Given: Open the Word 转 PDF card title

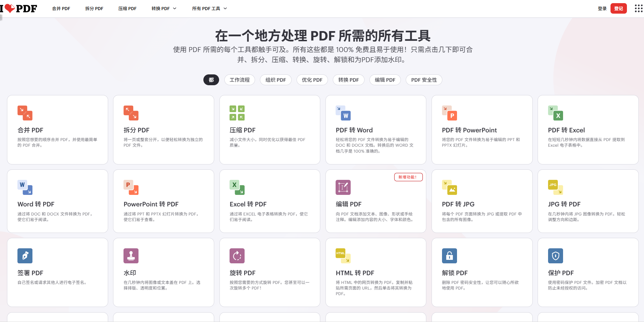Looking at the screenshot, I should (x=36, y=204).
